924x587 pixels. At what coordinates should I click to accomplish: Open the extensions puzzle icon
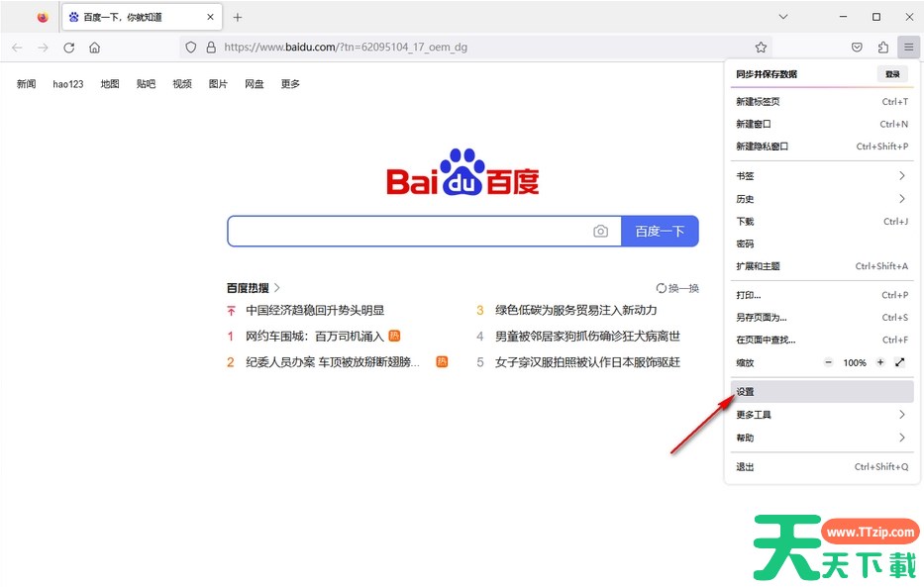[882, 48]
